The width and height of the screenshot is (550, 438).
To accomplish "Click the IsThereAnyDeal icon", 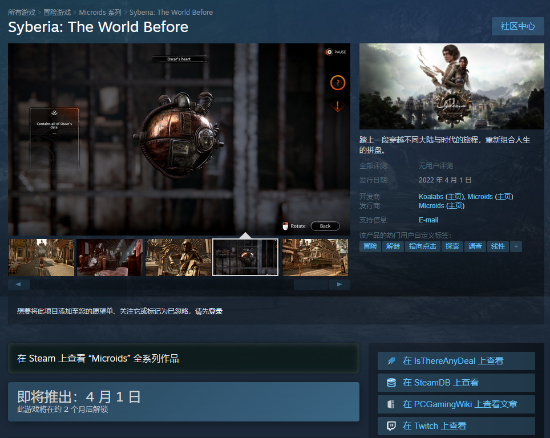I will (x=391, y=361).
